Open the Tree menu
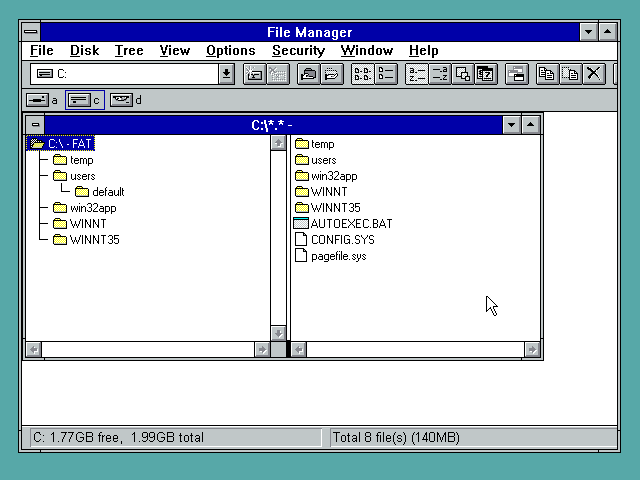The width and height of the screenshot is (640, 480). click(x=129, y=51)
